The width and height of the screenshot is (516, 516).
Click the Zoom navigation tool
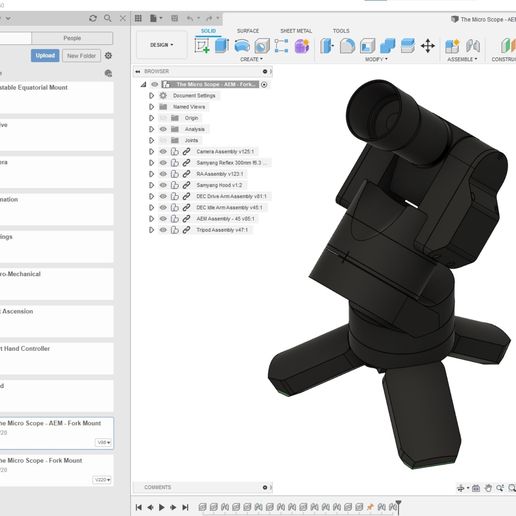point(500,488)
